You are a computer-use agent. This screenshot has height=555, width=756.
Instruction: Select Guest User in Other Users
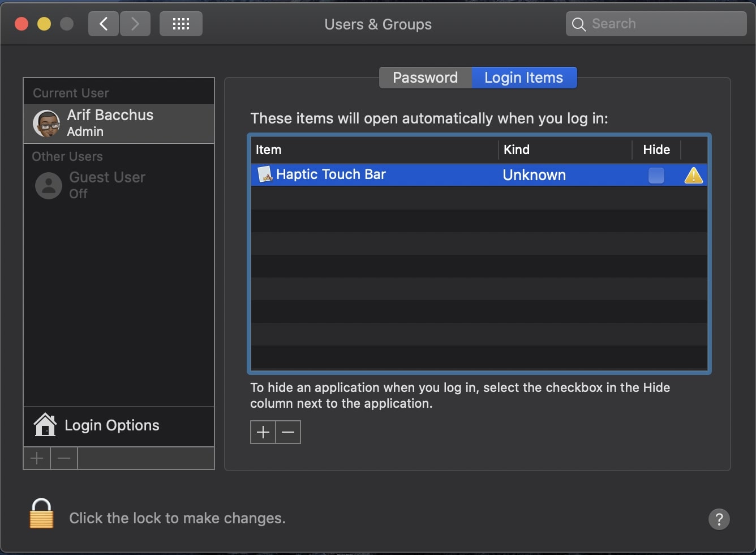pyautogui.click(x=119, y=186)
